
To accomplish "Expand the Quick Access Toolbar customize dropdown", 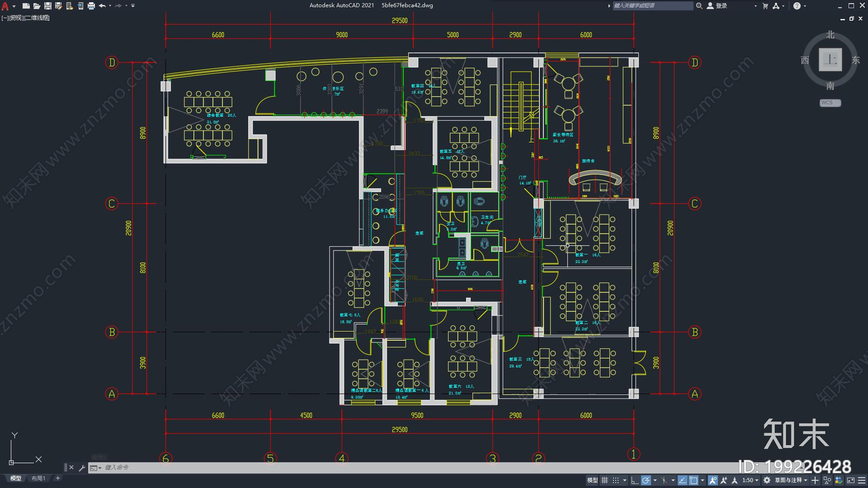I will tap(133, 6).
